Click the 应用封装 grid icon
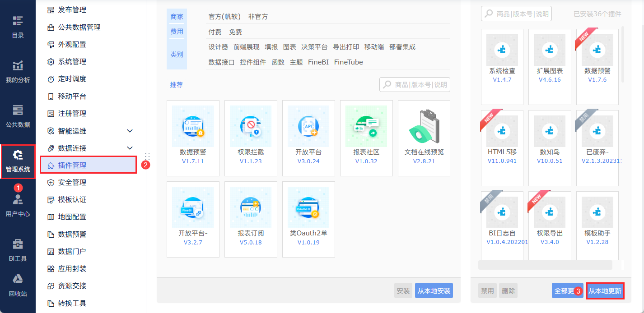 [x=51, y=269]
